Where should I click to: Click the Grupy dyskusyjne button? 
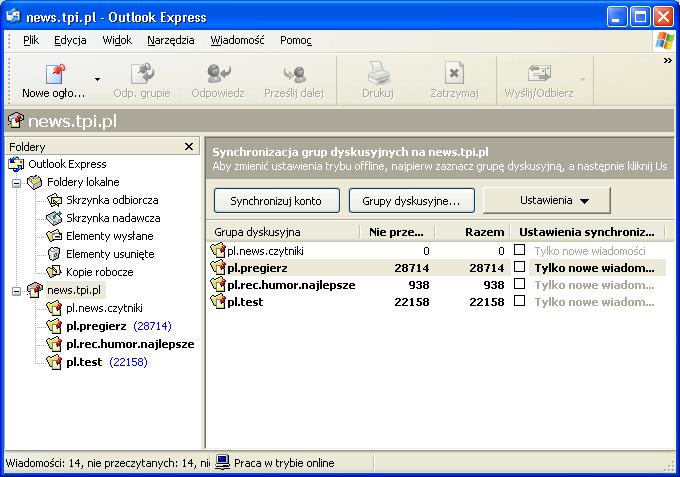(411, 200)
